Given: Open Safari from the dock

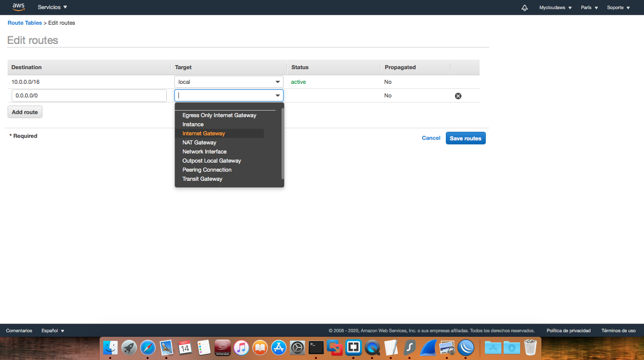Looking at the screenshot, I should (x=148, y=347).
